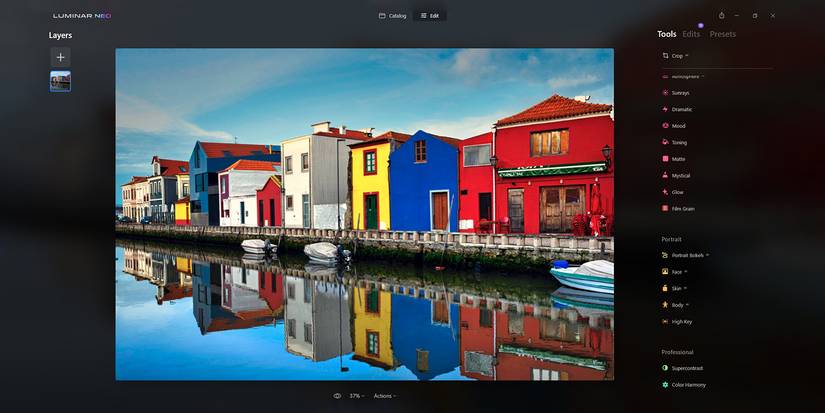Open the Color Harmony tool
This screenshot has width=825, height=413.
(684, 385)
